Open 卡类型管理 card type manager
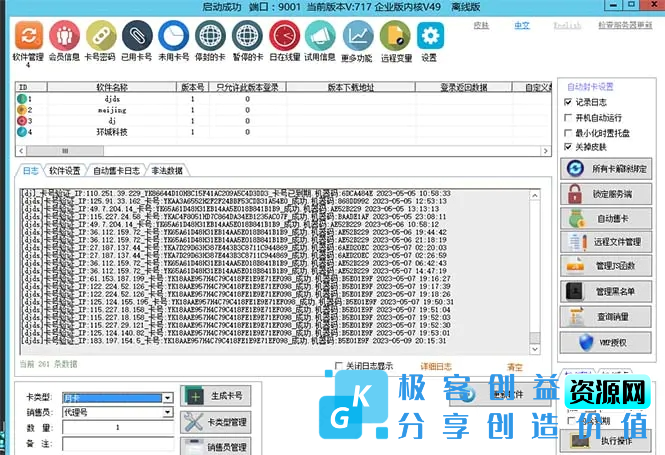This screenshot has height=455, width=665. (215, 422)
